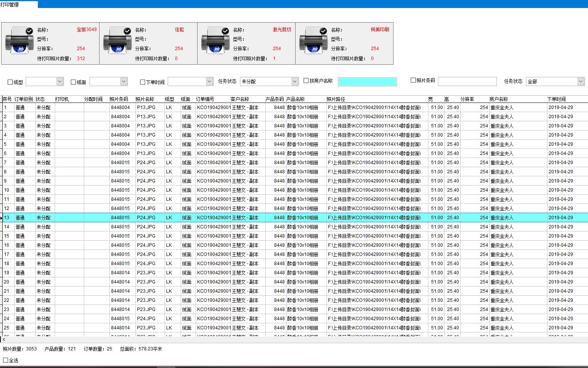Open 任务状态 dropdown showing 未分配
Viewport: 588px width, 368px height.
click(x=295, y=81)
